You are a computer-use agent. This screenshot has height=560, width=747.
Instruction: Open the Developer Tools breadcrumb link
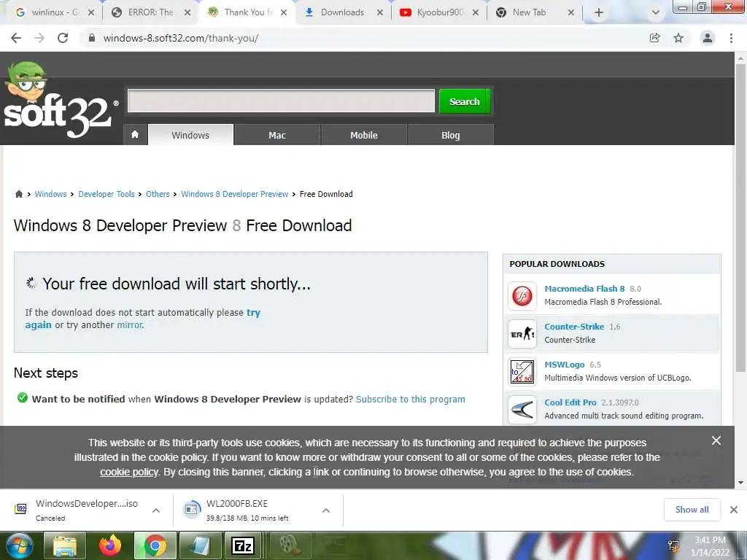click(107, 194)
